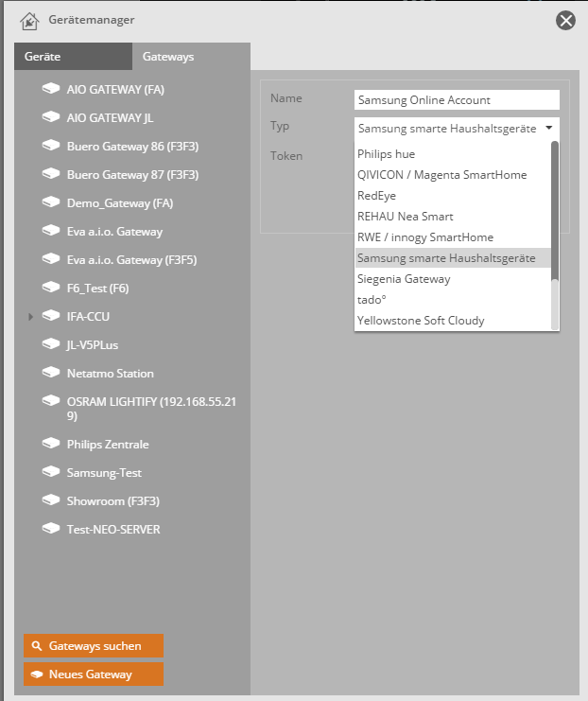Expand the IFA-CCU tree node
Image resolution: width=588 pixels, height=701 pixels.
(x=31, y=317)
